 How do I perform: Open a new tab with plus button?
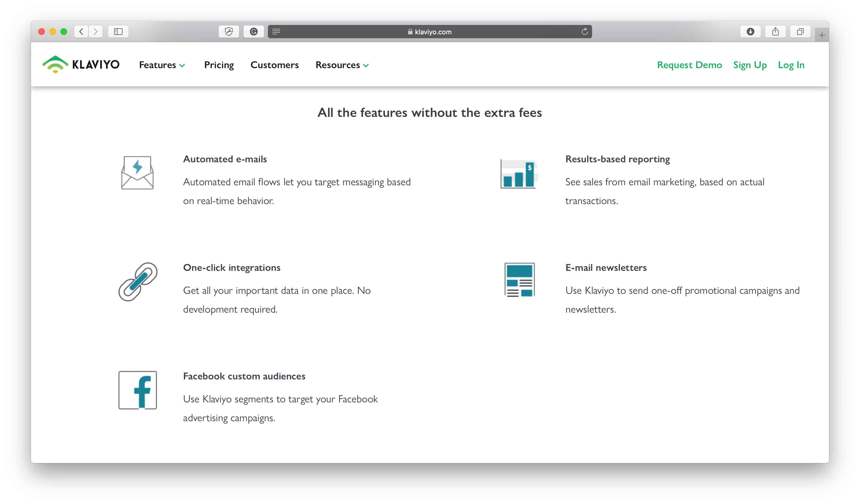(x=822, y=35)
